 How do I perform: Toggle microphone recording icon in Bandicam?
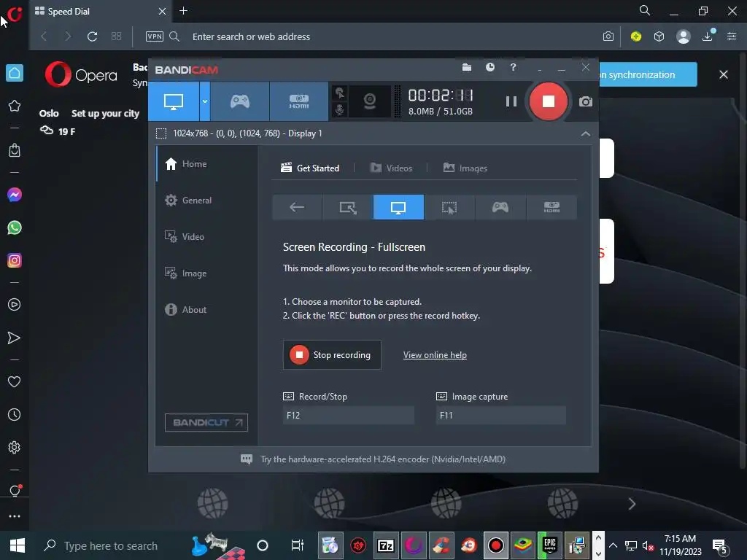tap(339, 109)
